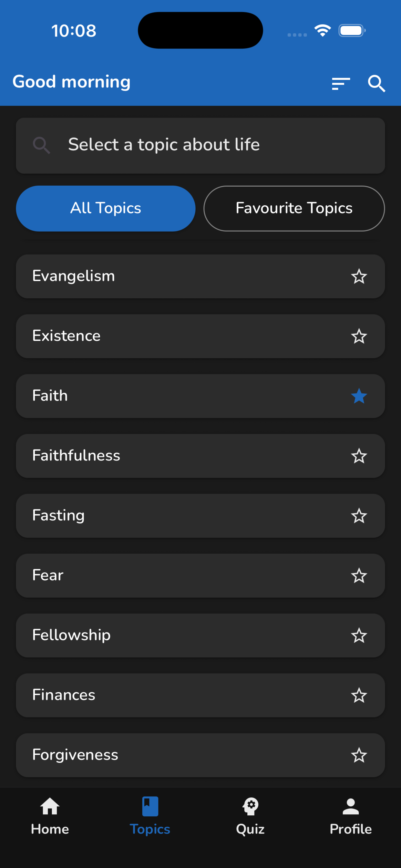The width and height of the screenshot is (401, 868).
Task: Tap the search magnifier in top bar
Action: tap(376, 83)
